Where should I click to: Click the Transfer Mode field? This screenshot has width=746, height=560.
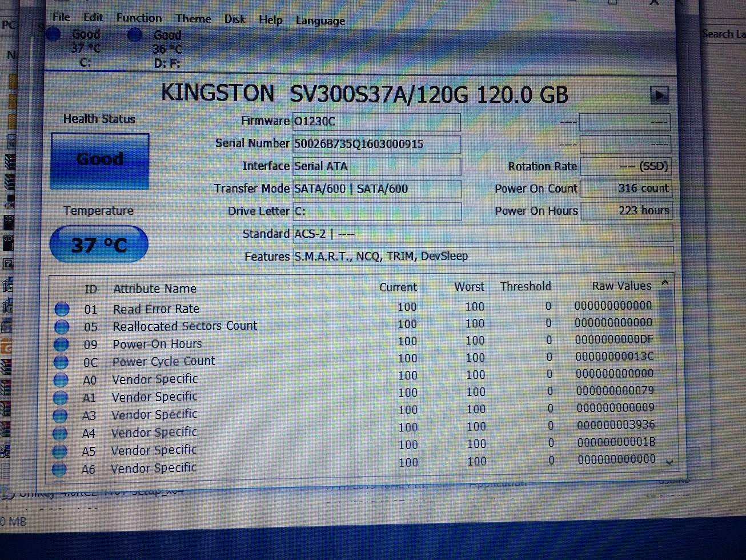point(377,189)
